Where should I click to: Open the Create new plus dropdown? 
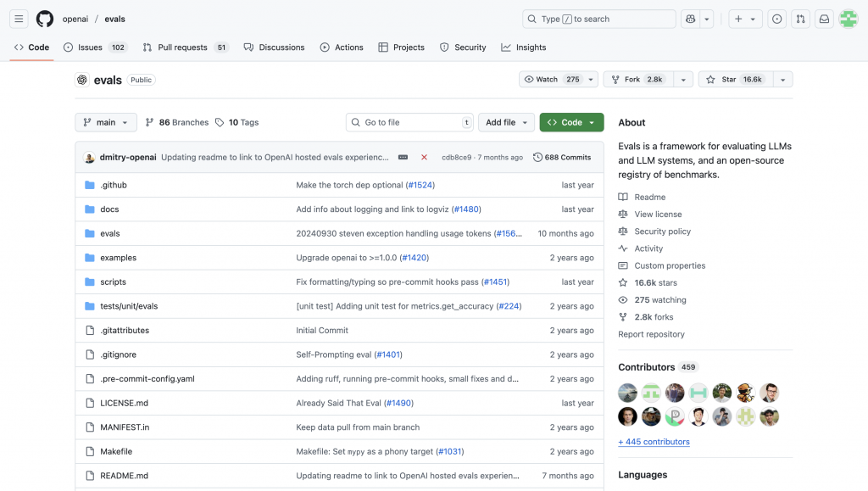(745, 19)
